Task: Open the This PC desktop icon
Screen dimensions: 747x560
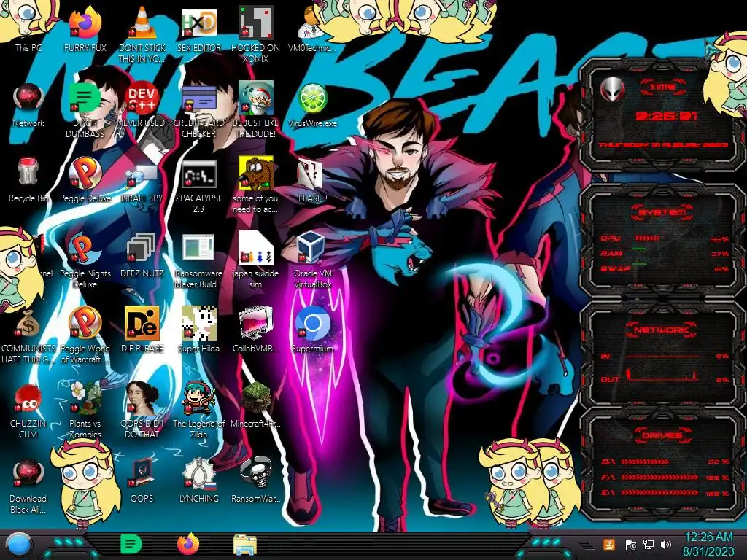Action: click(x=28, y=28)
